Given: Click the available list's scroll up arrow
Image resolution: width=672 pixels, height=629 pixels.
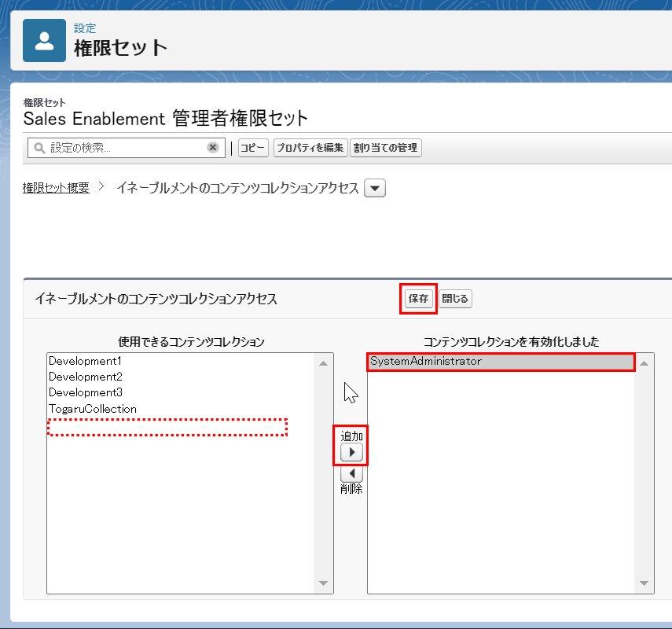Looking at the screenshot, I should point(324,363).
